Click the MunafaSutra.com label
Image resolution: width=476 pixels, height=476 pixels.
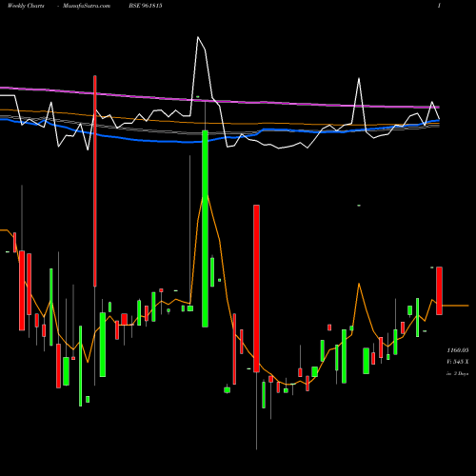[x=87, y=6]
